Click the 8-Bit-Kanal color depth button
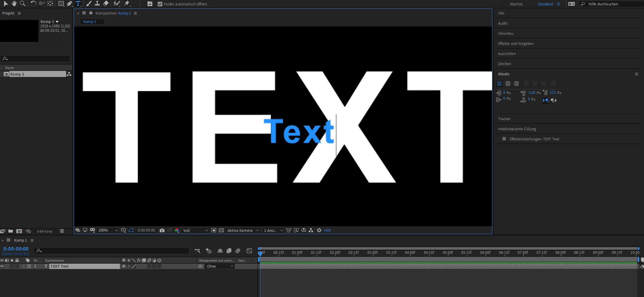Viewport: 644px width, 297px height. pos(45,231)
